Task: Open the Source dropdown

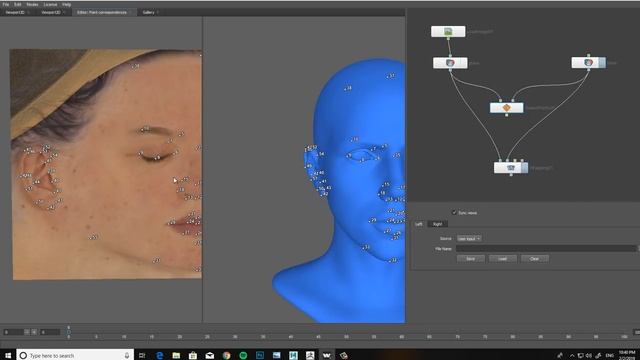Action: tap(469, 239)
